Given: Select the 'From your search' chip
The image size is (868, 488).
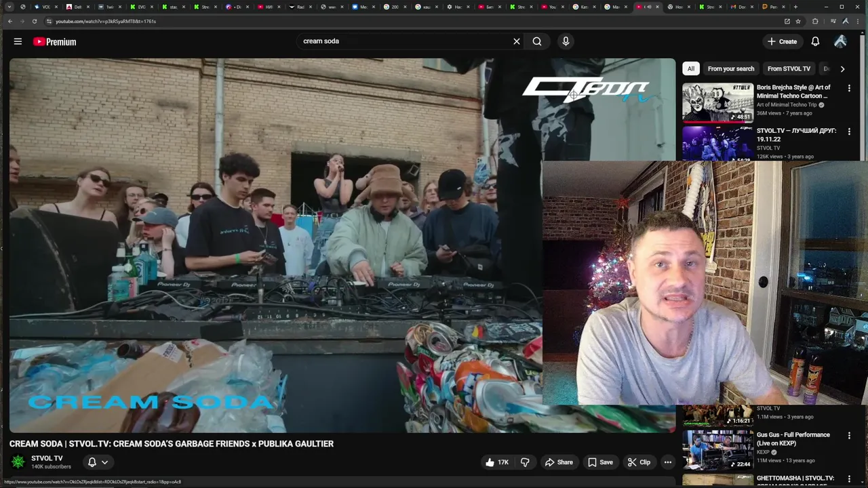Looking at the screenshot, I should pos(730,68).
